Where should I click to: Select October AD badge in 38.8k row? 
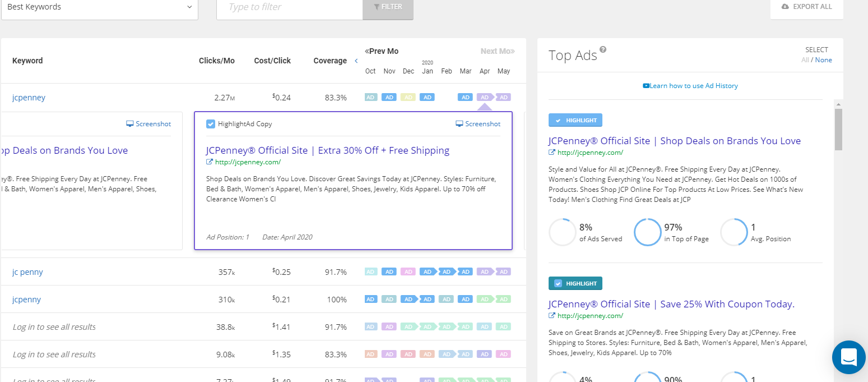tap(370, 326)
